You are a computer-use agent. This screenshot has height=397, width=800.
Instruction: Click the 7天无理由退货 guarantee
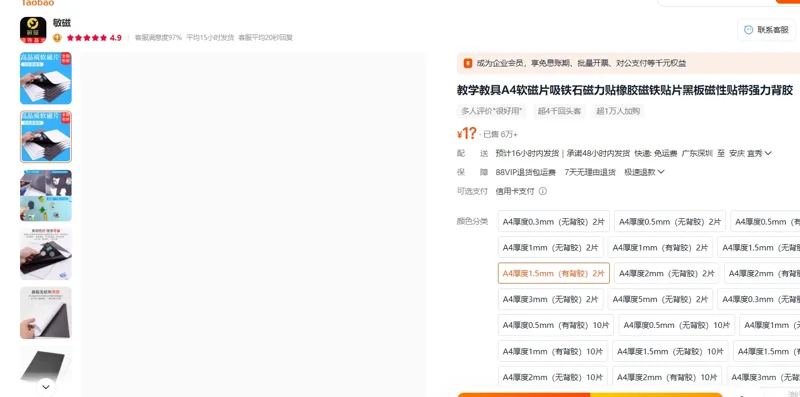(590, 172)
